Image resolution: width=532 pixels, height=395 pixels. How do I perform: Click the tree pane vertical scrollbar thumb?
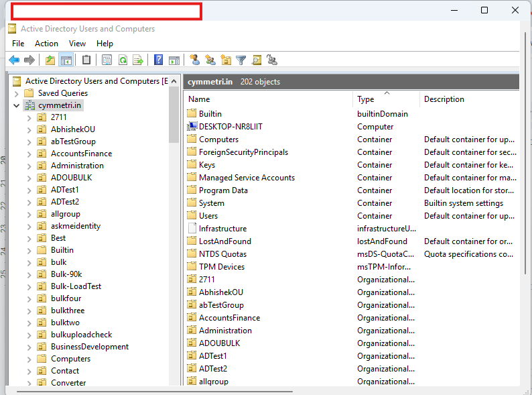[x=174, y=115]
